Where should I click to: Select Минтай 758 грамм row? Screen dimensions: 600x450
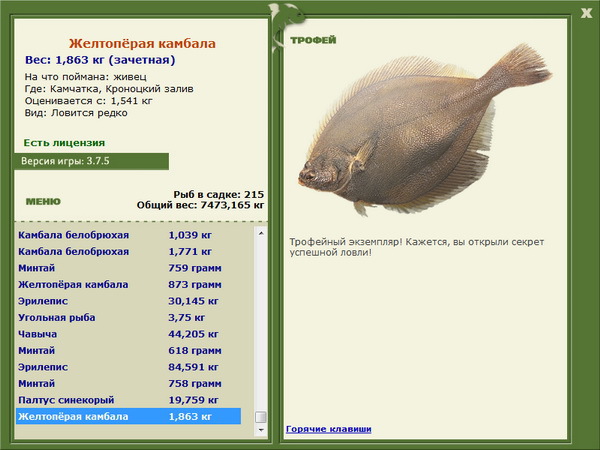[x=129, y=383]
